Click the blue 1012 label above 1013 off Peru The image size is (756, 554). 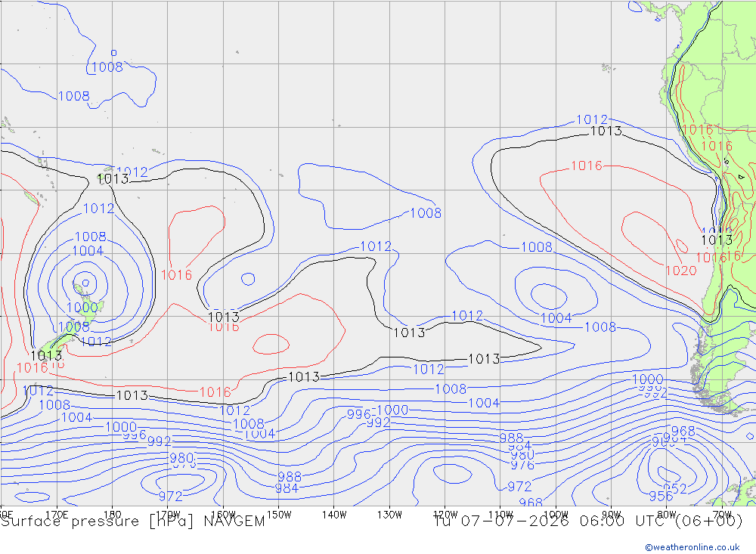tap(592, 119)
